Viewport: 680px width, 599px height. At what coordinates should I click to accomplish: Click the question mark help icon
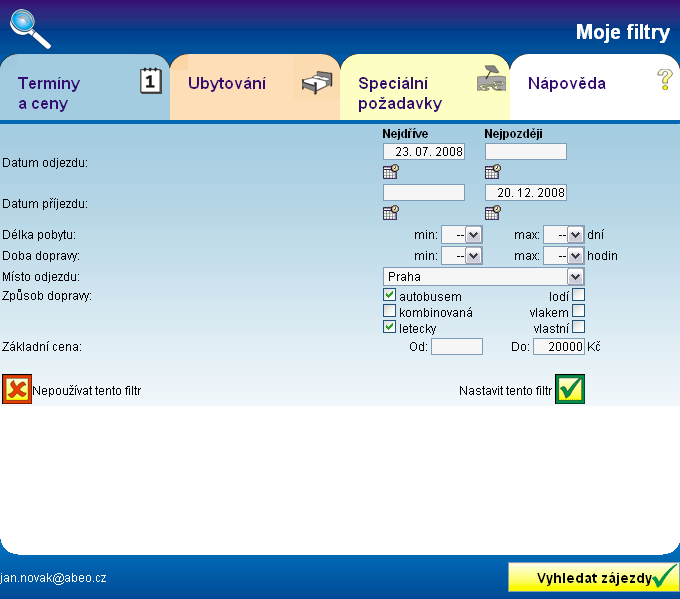click(x=664, y=80)
